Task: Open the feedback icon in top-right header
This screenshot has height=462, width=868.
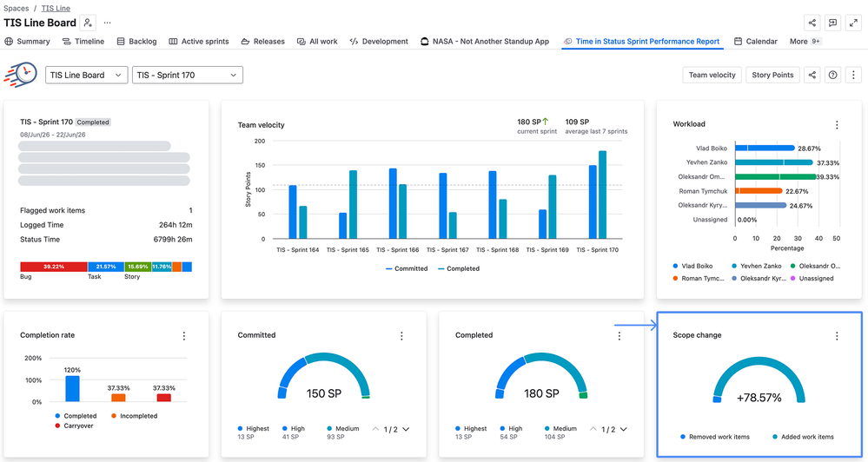Action: [x=832, y=23]
